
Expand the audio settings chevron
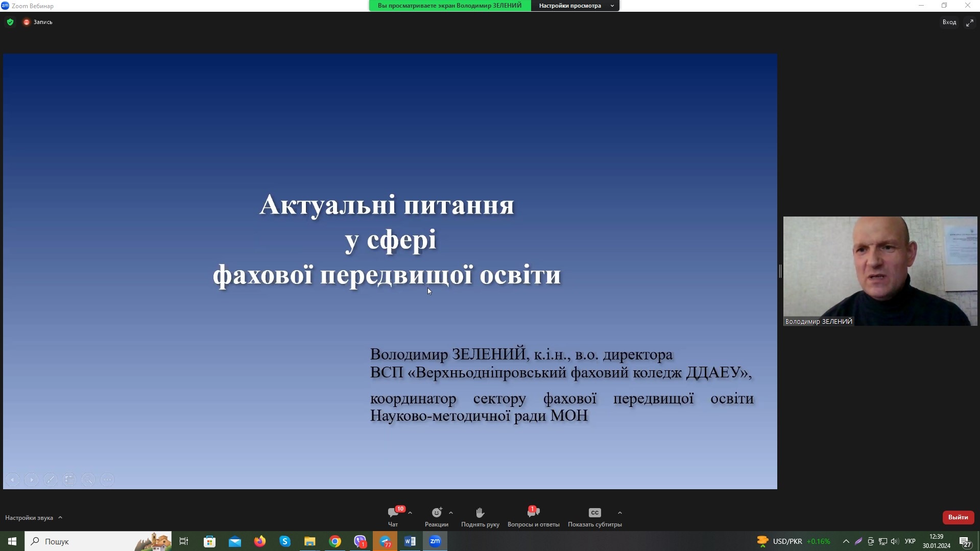(60, 517)
